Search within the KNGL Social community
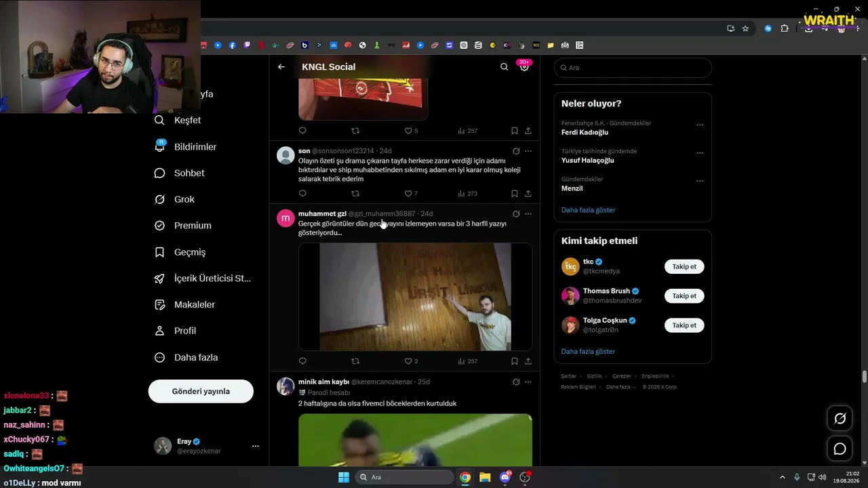The image size is (868, 488). point(504,67)
